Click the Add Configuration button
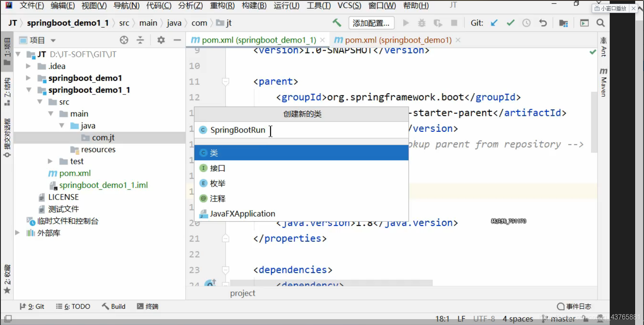The width and height of the screenshot is (644, 325). [371, 23]
